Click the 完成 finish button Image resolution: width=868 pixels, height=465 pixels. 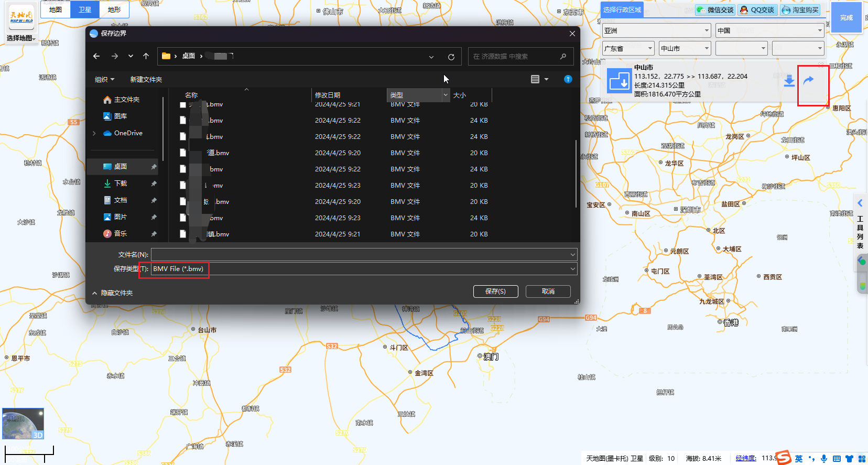point(847,18)
